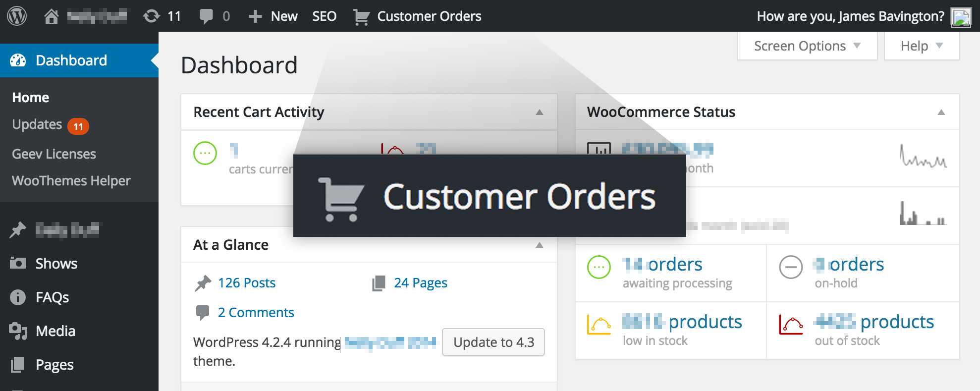Collapse the WooCommerce Status widget
Viewport: 980px width, 391px height.
pos(941,112)
